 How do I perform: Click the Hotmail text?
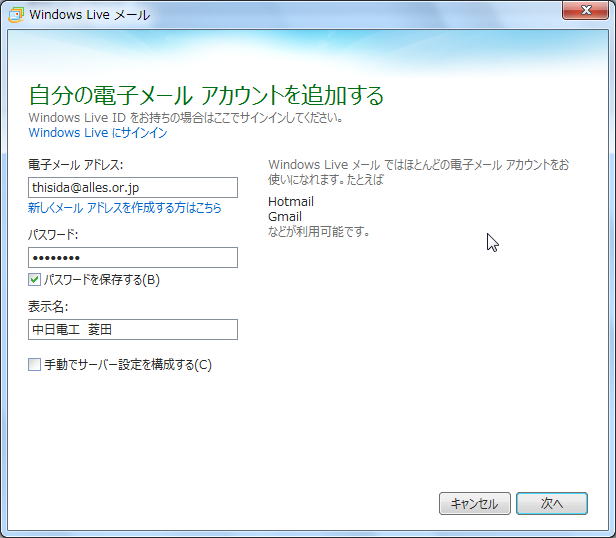[x=291, y=202]
